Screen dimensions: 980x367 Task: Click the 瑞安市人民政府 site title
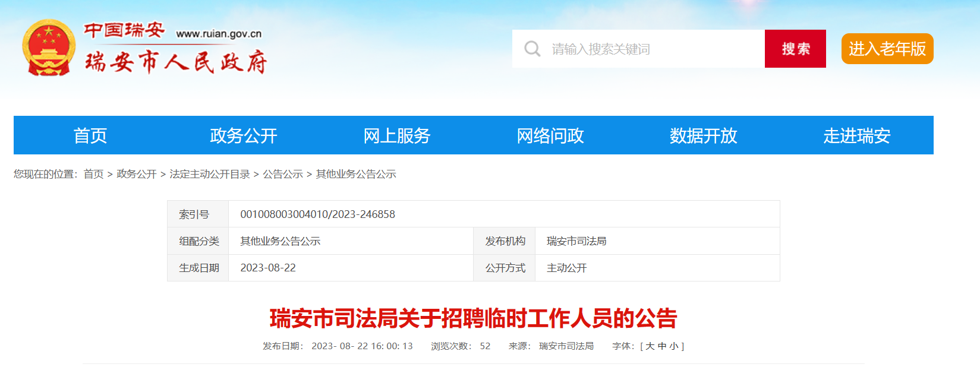point(176,62)
